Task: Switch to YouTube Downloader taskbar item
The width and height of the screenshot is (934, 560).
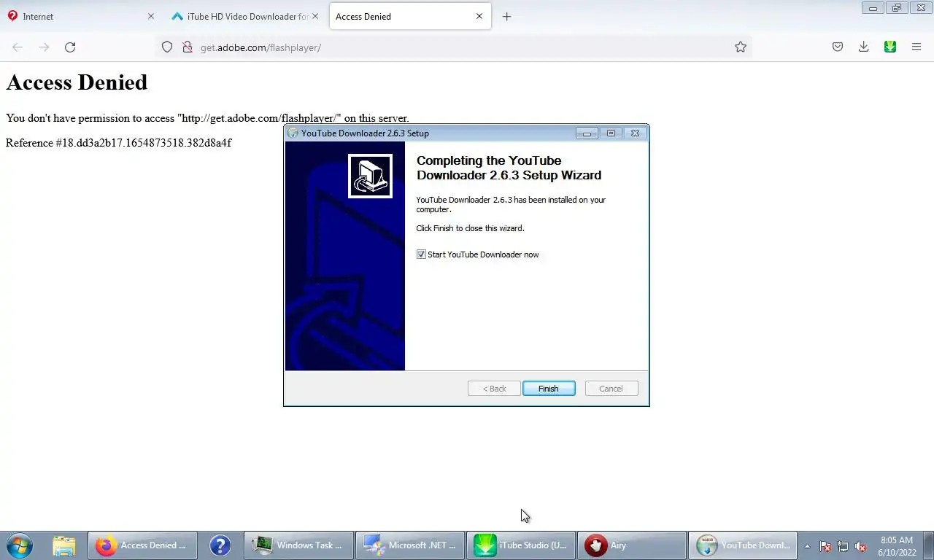Action: [743, 545]
